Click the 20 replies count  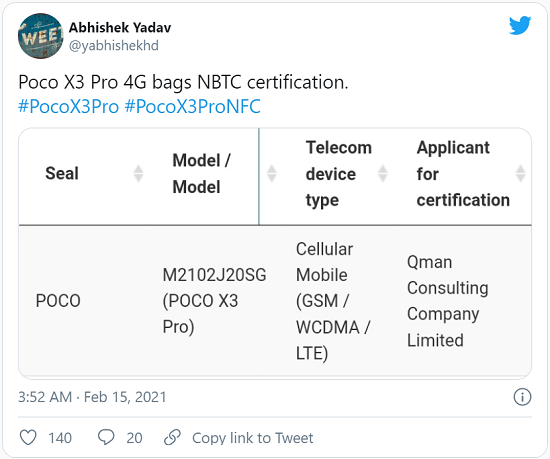134,438
